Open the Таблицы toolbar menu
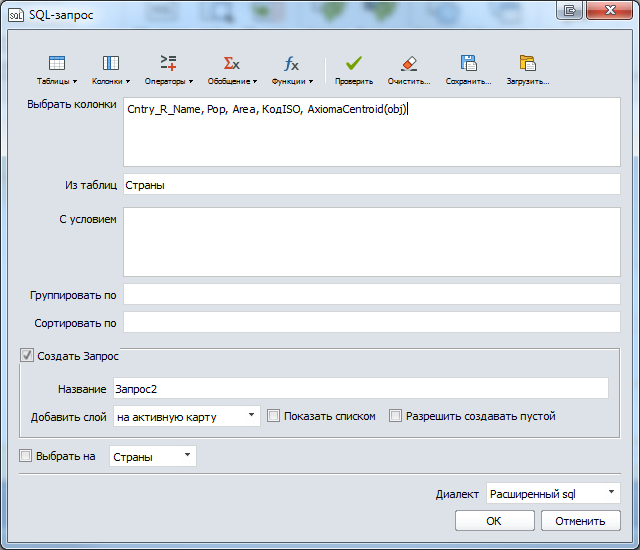Viewport: 640px width, 550px height. click(x=57, y=69)
